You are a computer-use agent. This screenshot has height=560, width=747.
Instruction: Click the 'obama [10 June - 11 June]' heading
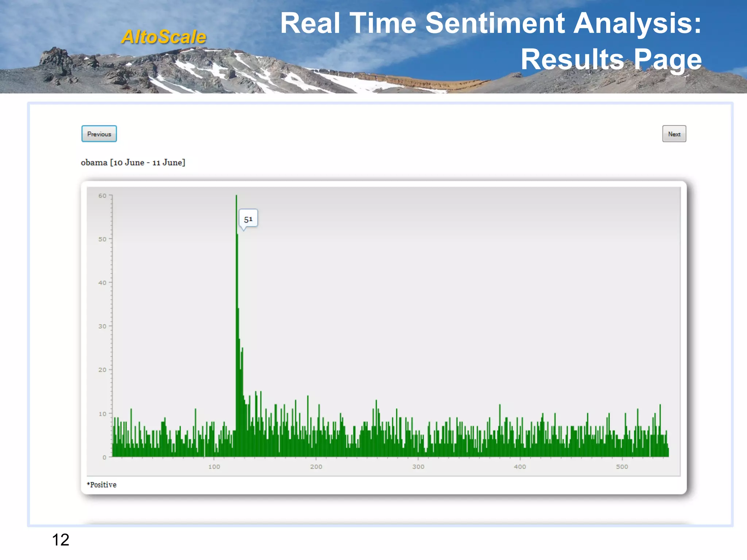click(133, 162)
